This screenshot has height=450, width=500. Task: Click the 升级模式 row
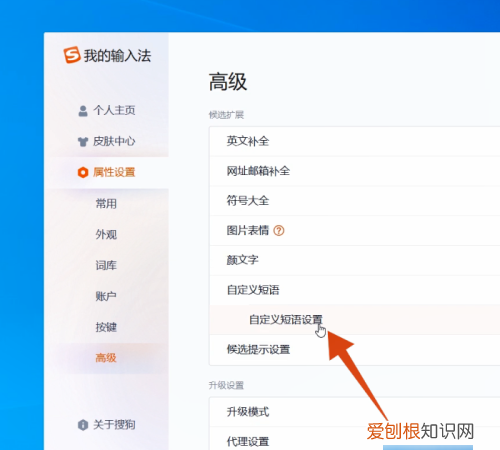[355, 412]
